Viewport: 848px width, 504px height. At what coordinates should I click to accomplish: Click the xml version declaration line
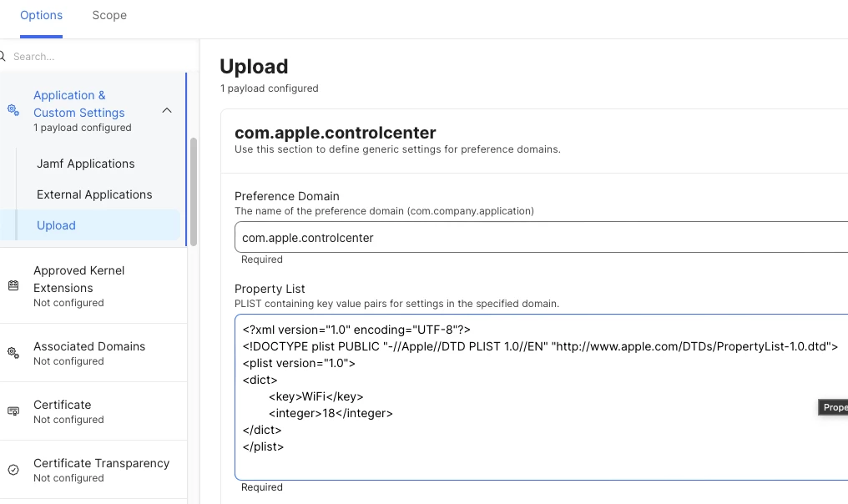coord(356,330)
